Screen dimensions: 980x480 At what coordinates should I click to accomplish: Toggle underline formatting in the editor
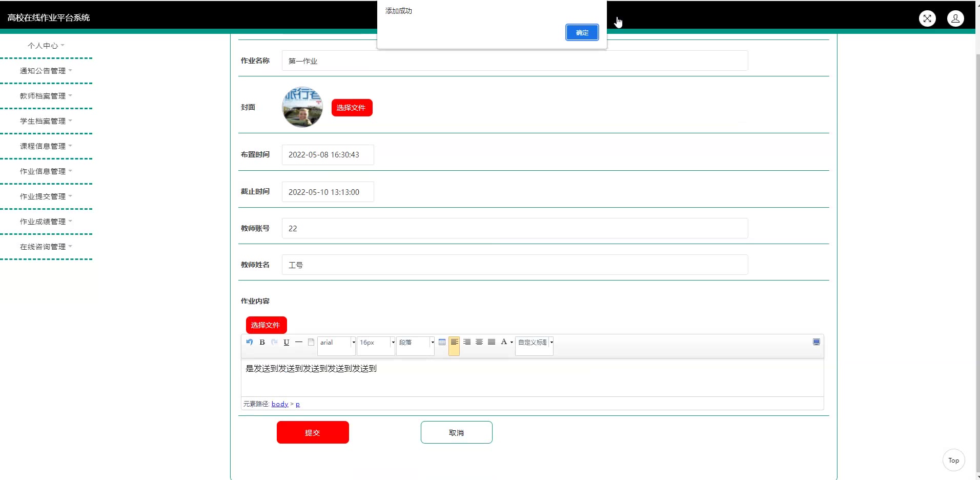point(287,342)
